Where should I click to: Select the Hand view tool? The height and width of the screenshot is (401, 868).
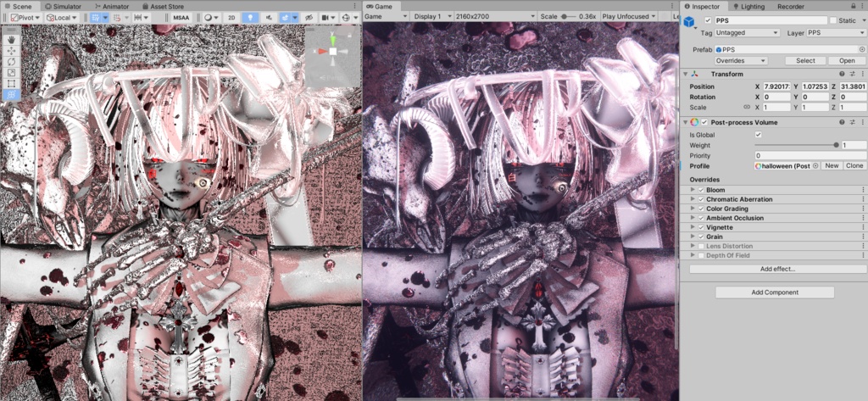click(x=12, y=40)
